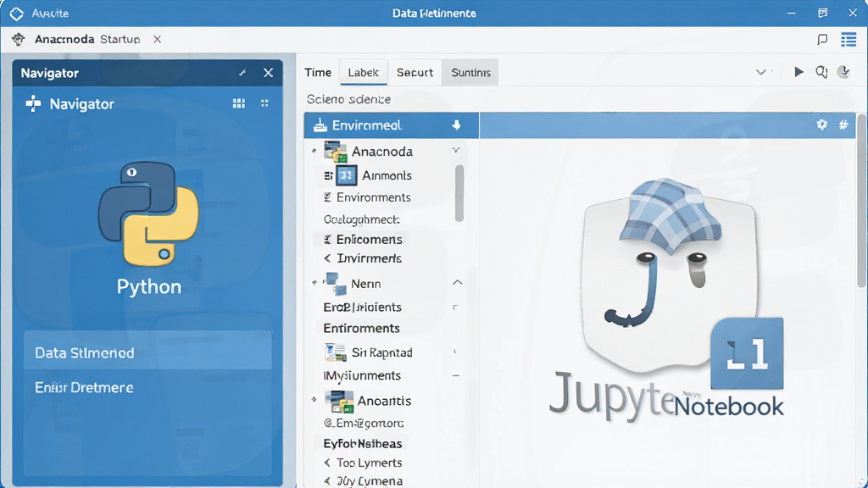Click the Nerin tree item icon
The image size is (868, 488).
tap(336, 284)
